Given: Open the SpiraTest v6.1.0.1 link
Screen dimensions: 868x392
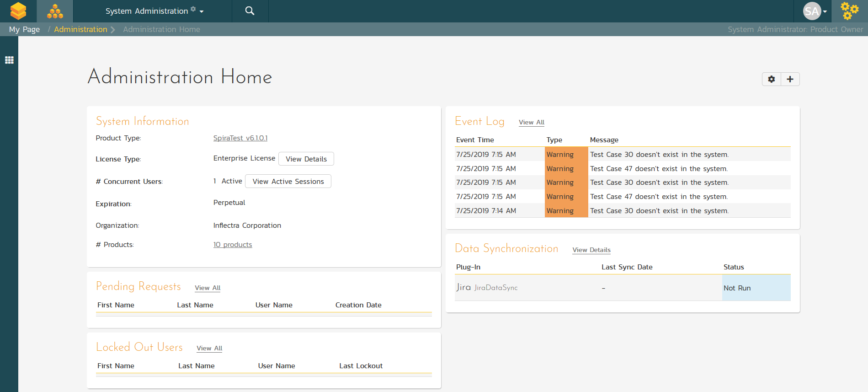Looking at the screenshot, I should coord(240,138).
